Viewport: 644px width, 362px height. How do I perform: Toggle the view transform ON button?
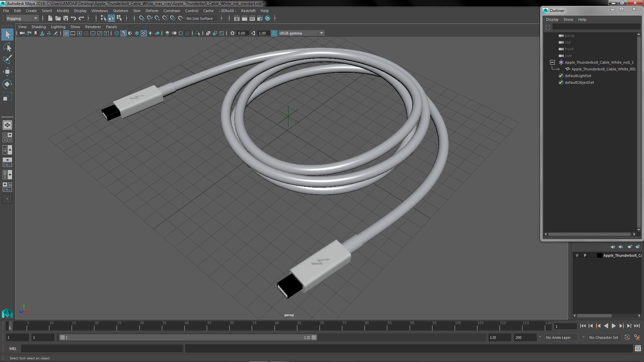pyautogui.click(x=274, y=33)
